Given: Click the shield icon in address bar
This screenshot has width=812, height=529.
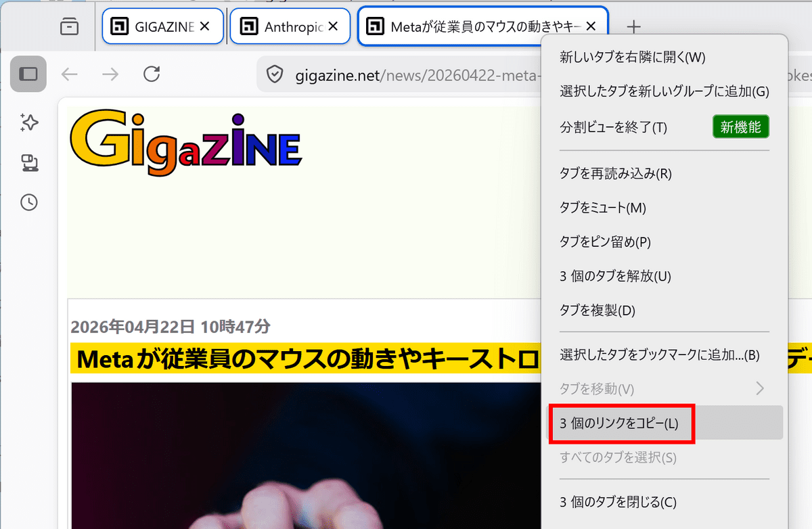Looking at the screenshot, I should tap(275, 74).
